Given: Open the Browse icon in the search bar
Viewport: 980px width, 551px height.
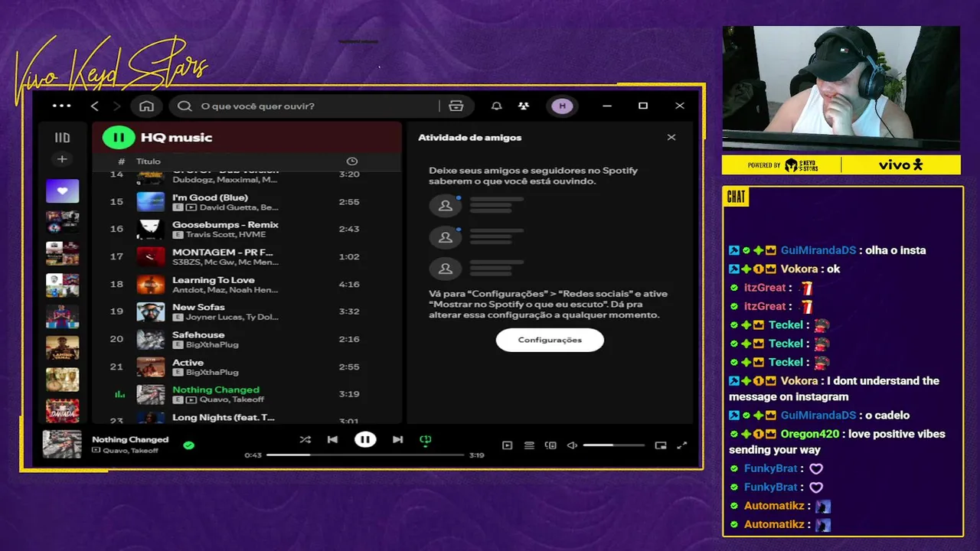Looking at the screenshot, I should [x=456, y=106].
